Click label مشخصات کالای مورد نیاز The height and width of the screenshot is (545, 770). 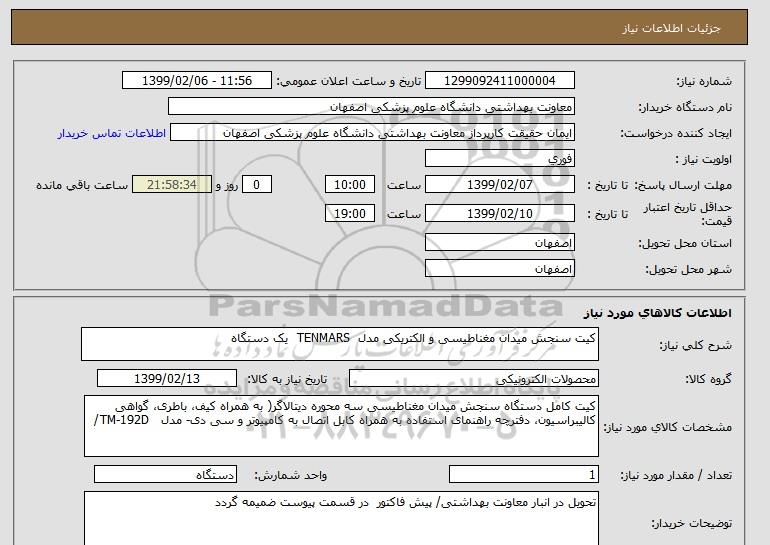[x=668, y=427]
